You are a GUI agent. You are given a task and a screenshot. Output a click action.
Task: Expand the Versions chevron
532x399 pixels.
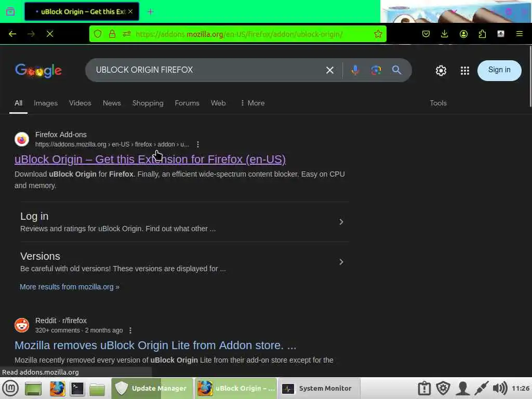[341, 262]
